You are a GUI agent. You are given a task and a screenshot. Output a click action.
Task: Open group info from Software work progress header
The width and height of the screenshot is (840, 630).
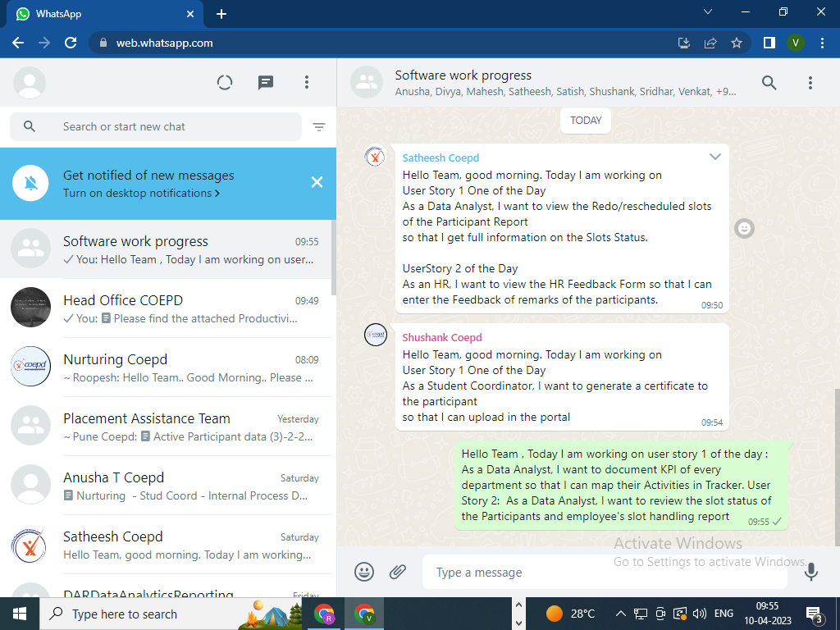click(533, 82)
